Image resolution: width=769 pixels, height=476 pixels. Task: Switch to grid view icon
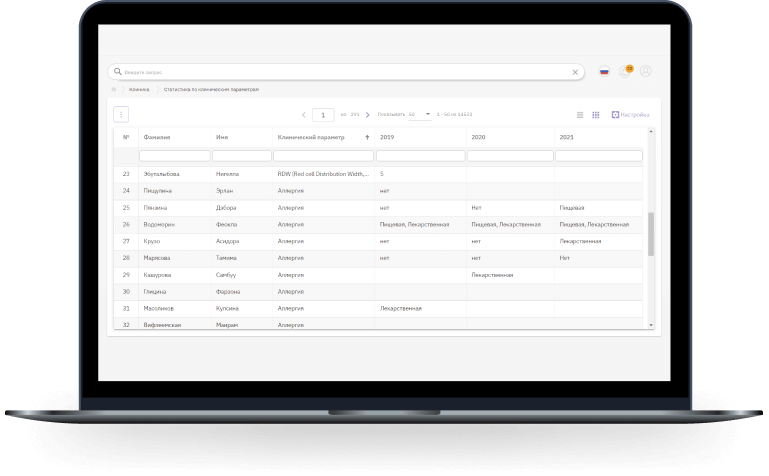pos(596,115)
